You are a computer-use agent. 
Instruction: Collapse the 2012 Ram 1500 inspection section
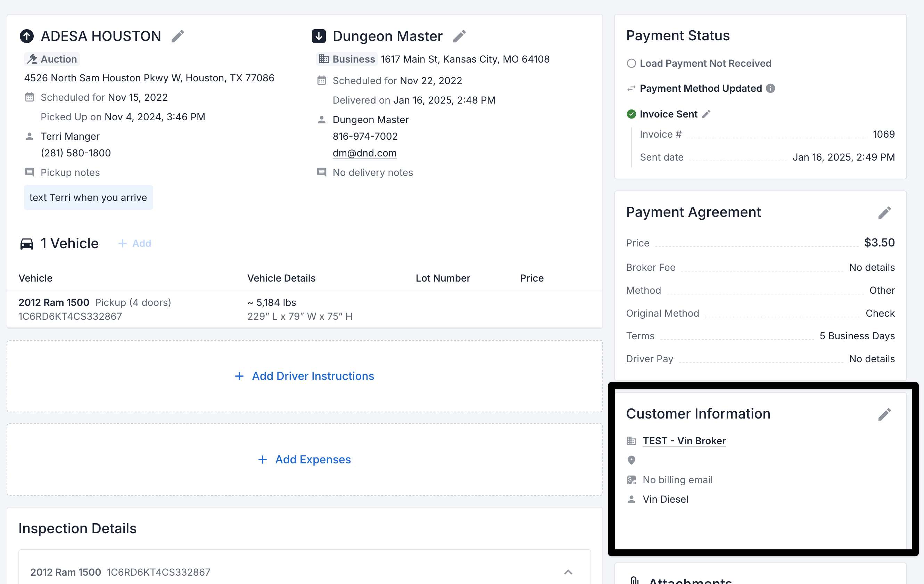coord(568,572)
